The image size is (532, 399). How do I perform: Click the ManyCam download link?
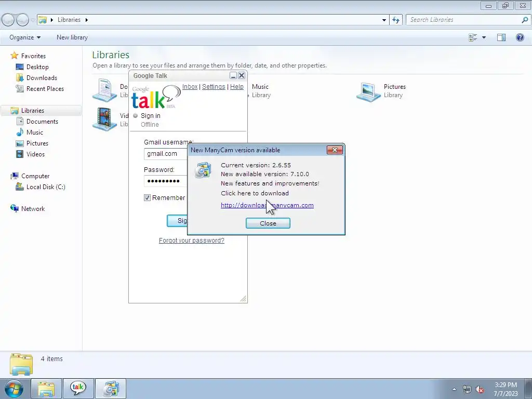(267, 205)
